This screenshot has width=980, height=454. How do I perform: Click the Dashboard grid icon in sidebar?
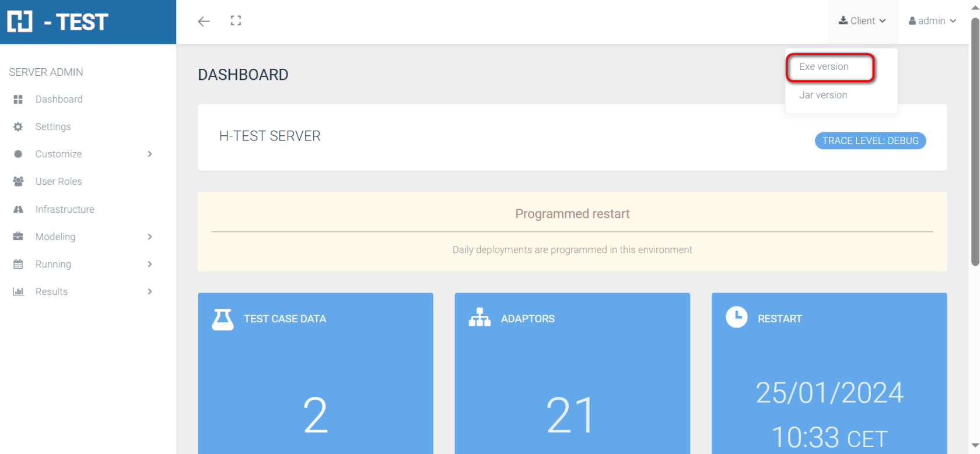(x=18, y=100)
